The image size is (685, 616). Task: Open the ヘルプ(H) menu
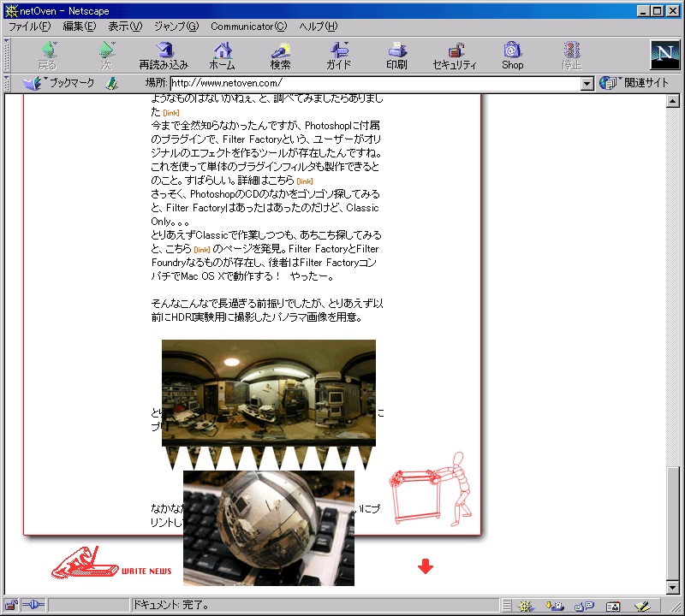click(319, 27)
